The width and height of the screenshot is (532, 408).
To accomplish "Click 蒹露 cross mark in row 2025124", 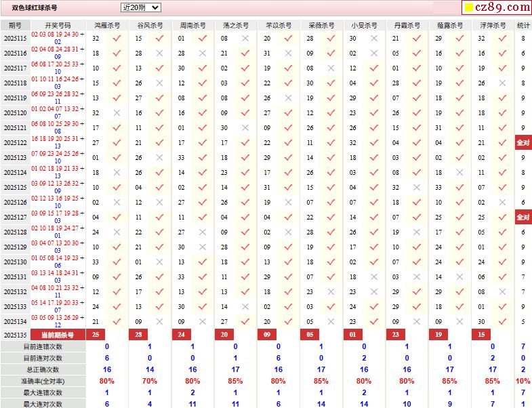I will 459,173.
